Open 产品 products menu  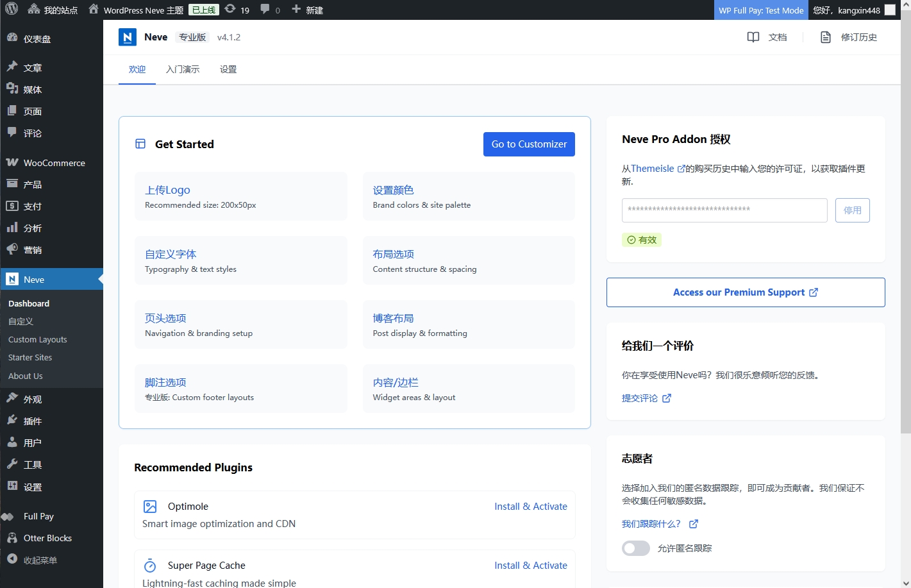51,184
